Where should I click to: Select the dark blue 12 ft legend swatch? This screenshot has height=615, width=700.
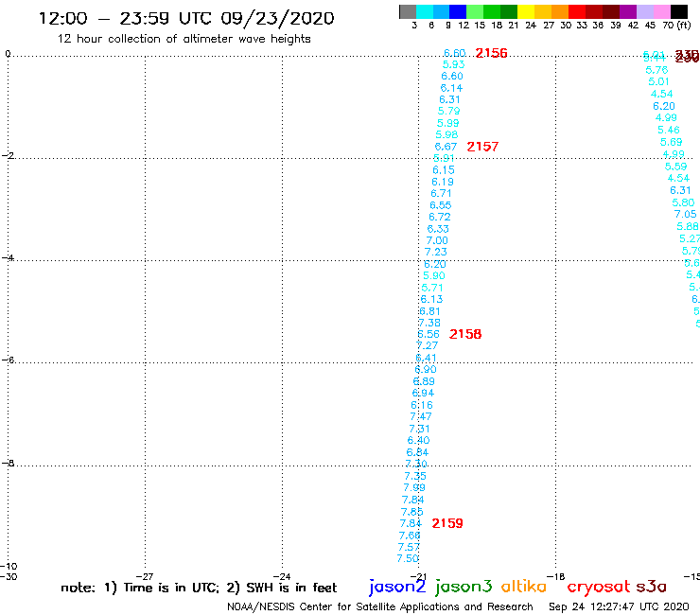(x=458, y=11)
